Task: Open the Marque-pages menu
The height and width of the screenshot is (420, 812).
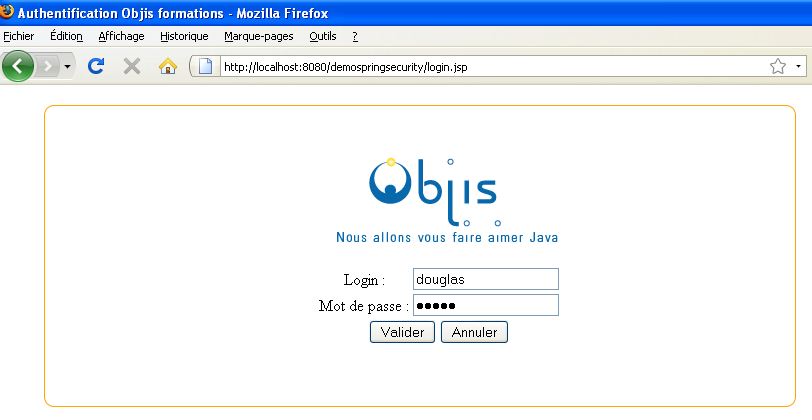Action: coord(258,36)
